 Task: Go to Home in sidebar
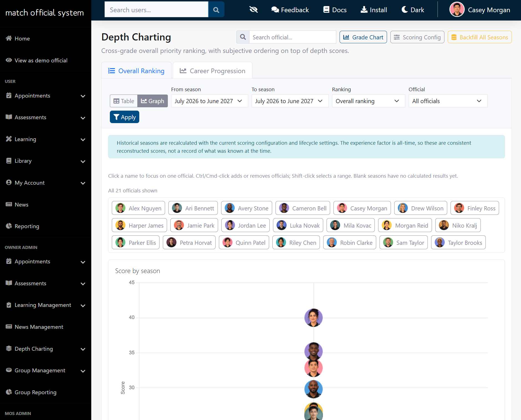pyautogui.click(x=45, y=39)
